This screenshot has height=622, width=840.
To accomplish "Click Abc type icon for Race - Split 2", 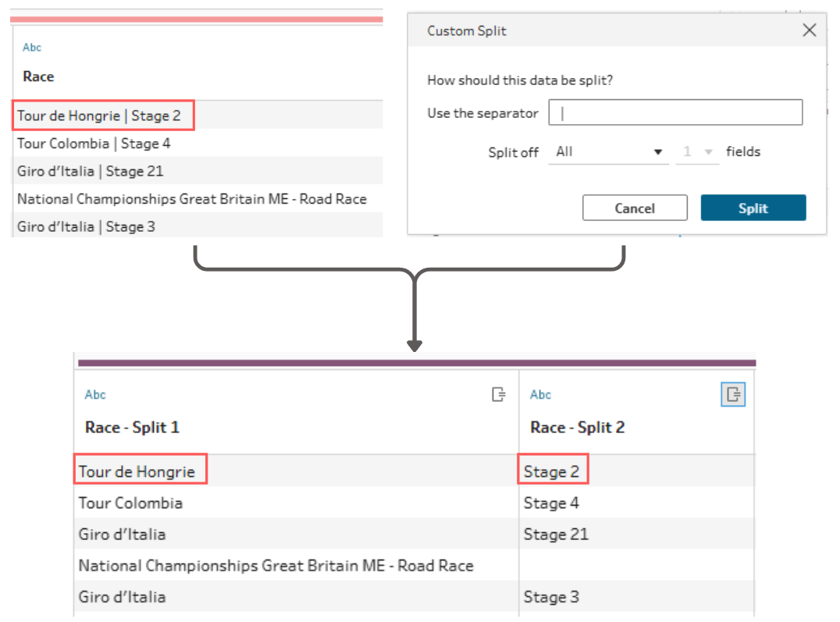I will 540,394.
